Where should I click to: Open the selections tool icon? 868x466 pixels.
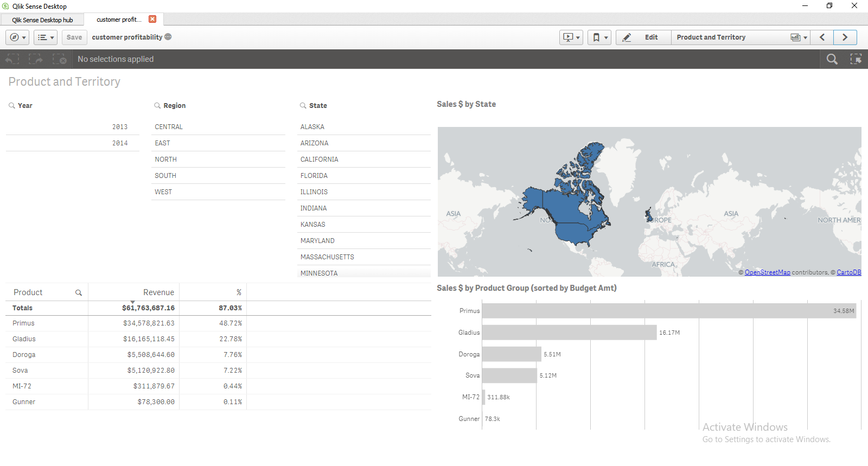856,59
